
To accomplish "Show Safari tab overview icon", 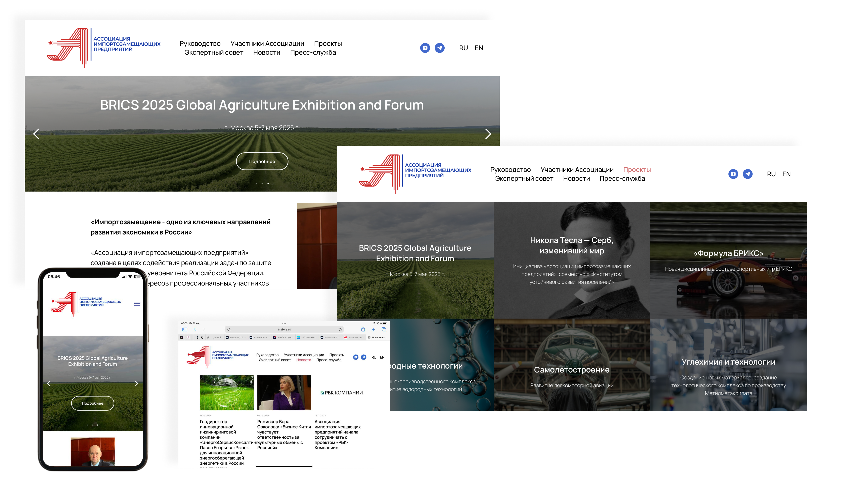I will pyautogui.click(x=384, y=329).
